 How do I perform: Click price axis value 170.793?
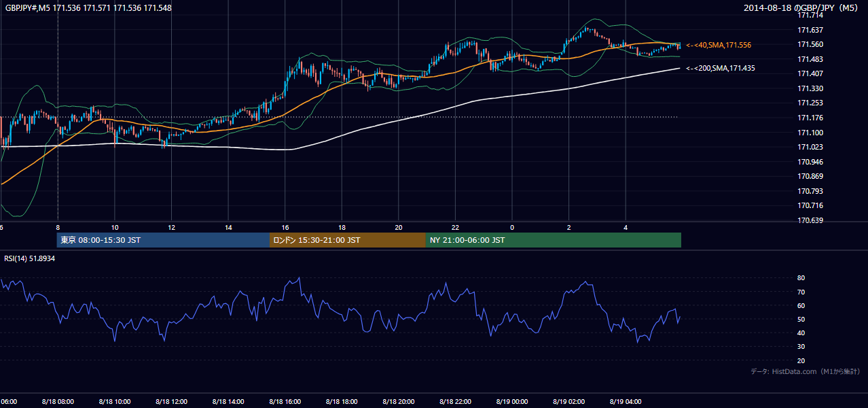[810, 191]
